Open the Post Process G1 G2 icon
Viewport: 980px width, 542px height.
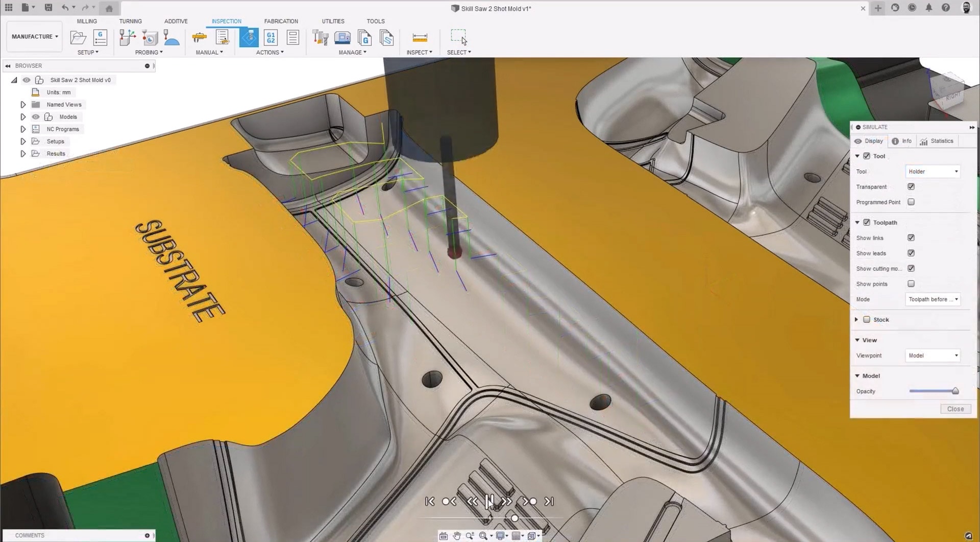point(271,38)
